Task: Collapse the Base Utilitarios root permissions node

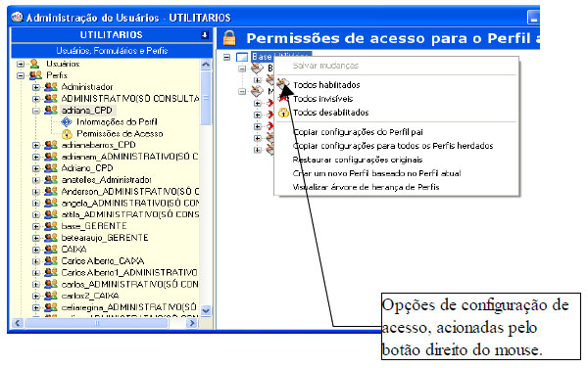Action: tap(227, 58)
